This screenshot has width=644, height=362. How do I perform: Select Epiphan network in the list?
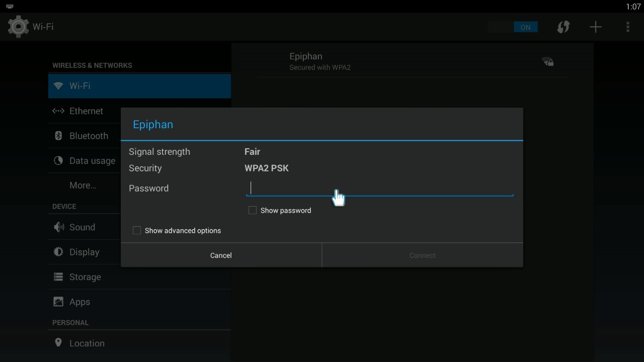pyautogui.click(x=412, y=61)
